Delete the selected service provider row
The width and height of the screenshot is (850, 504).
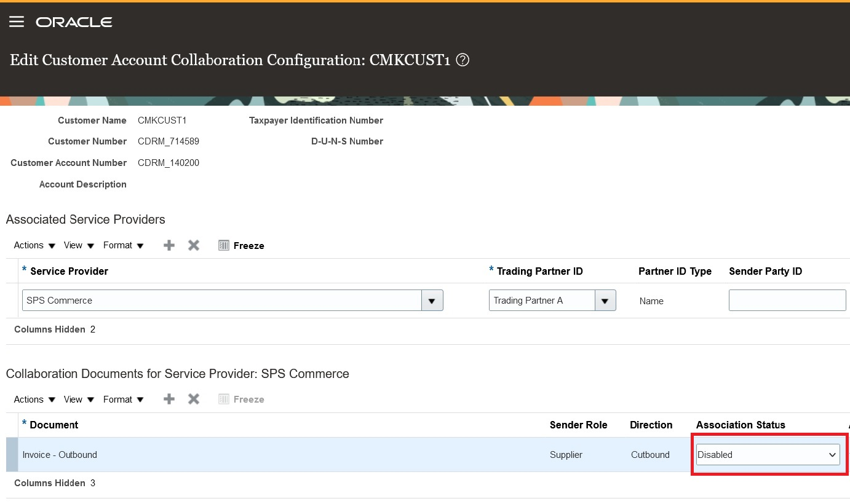[193, 245]
